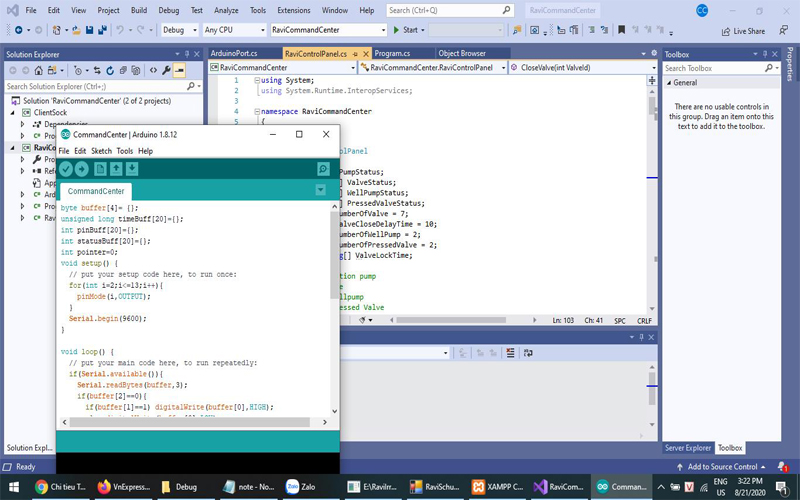Viewport: 800px width, 500px height.
Task: Click the Search Solution Explorer field
Action: coord(103,86)
